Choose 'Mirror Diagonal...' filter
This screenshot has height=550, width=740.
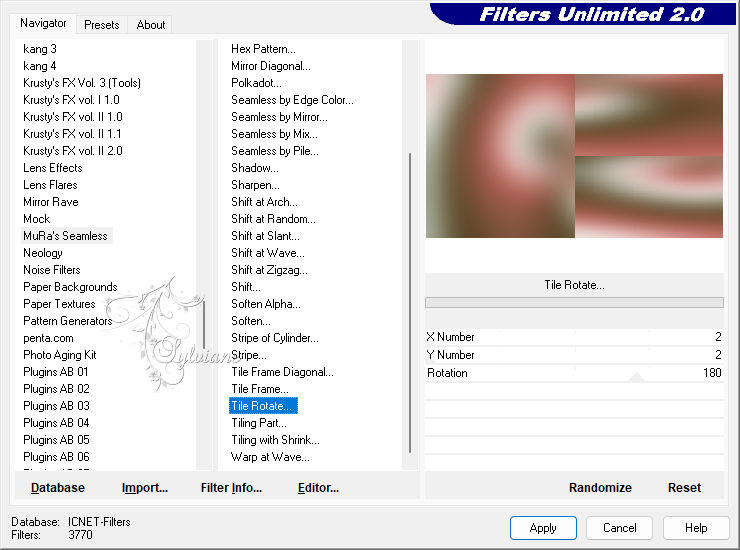[271, 66]
